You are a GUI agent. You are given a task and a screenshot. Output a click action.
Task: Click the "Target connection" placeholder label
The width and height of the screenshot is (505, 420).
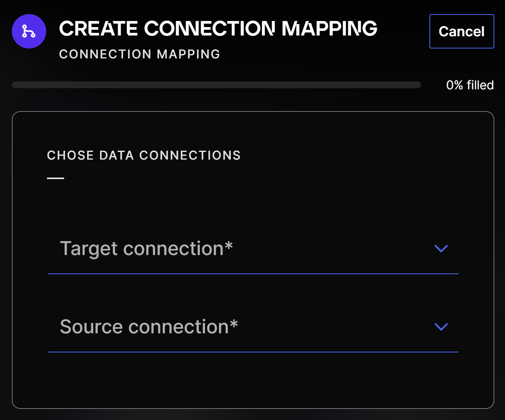tap(142, 249)
